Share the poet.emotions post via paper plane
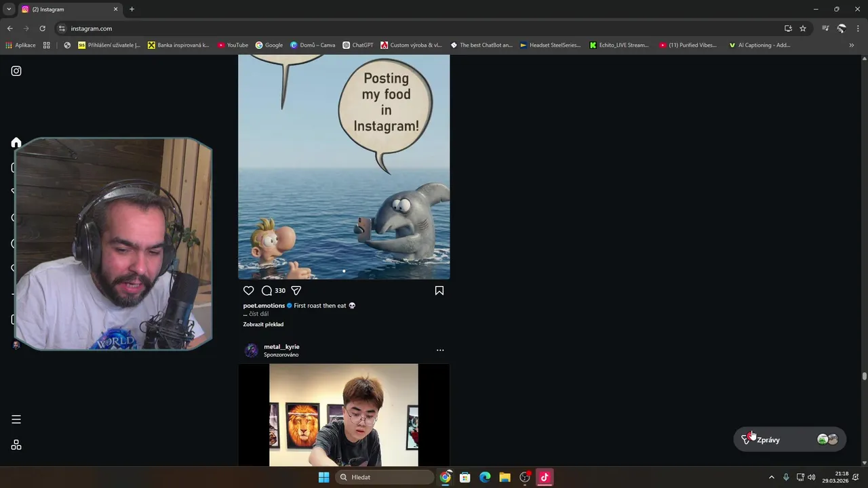 click(x=296, y=291)
